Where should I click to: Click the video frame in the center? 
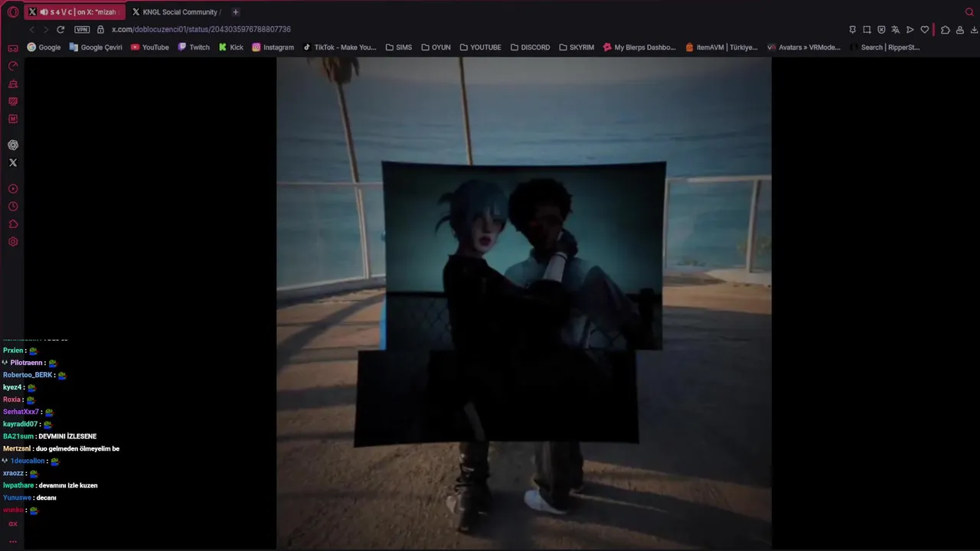pos(524,303)
